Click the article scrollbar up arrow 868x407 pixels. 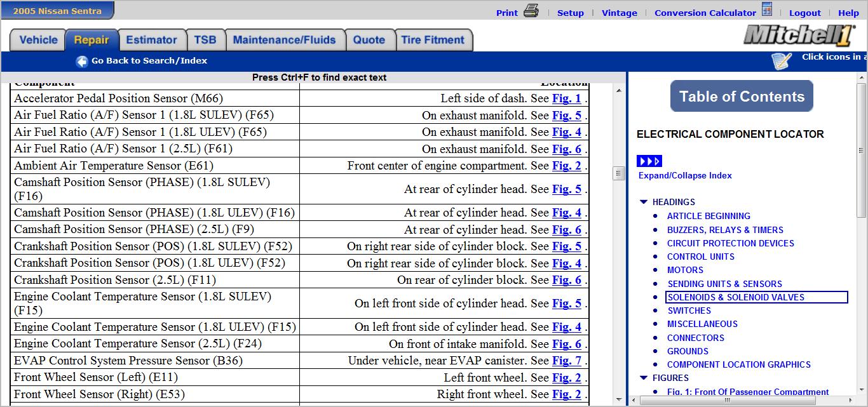(619, 91)
